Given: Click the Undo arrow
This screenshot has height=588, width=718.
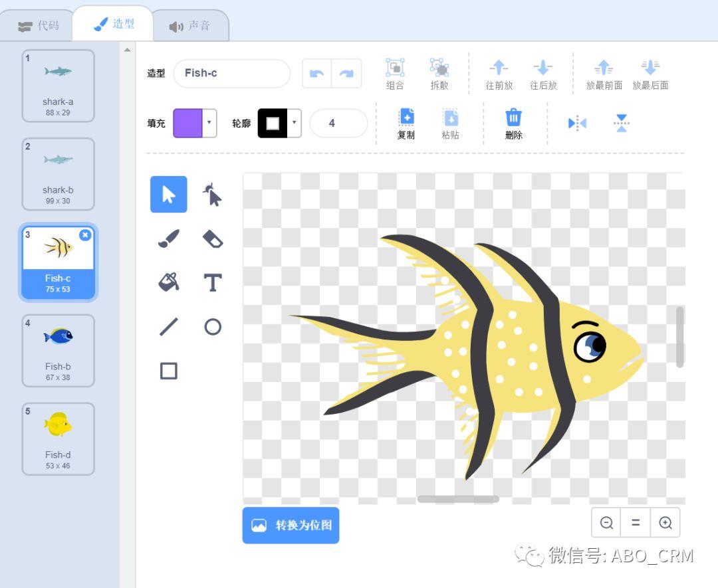Looking at the screenshot, I should coord(317,73).
